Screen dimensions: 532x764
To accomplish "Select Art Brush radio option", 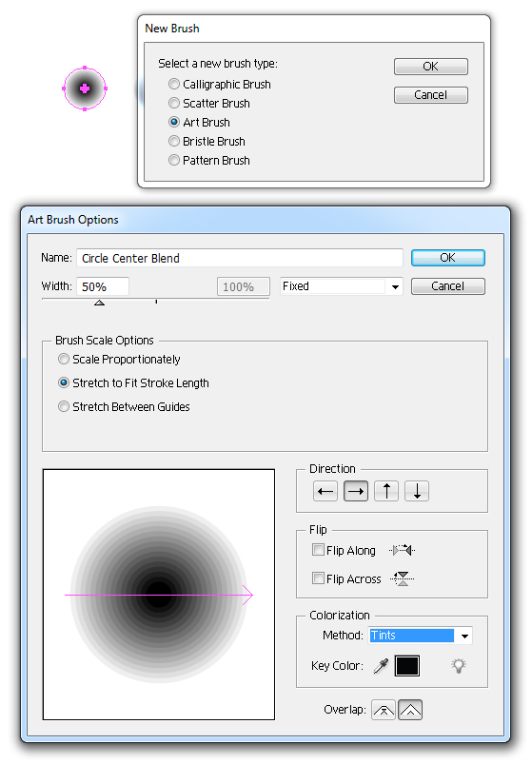I will point(174,122).
